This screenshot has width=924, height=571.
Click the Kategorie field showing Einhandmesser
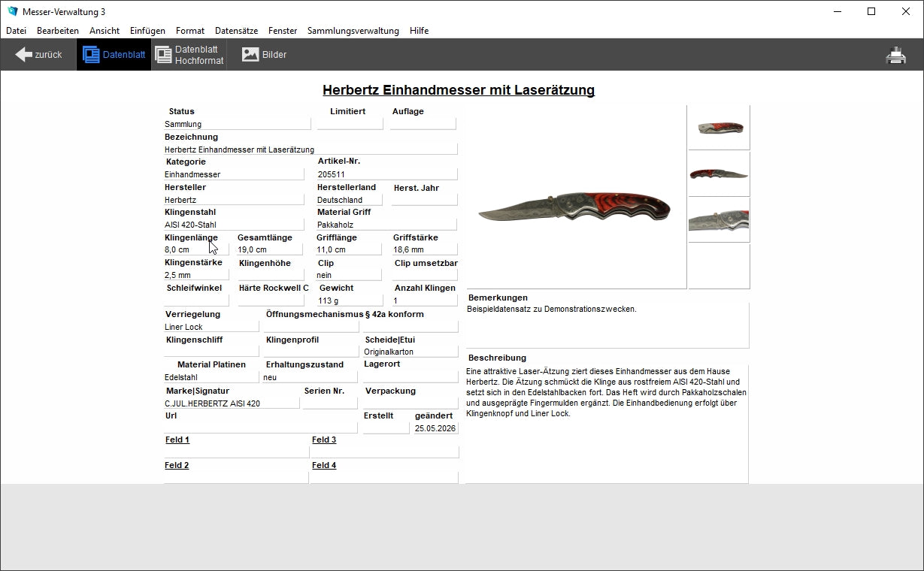click(x=234, y=174)
